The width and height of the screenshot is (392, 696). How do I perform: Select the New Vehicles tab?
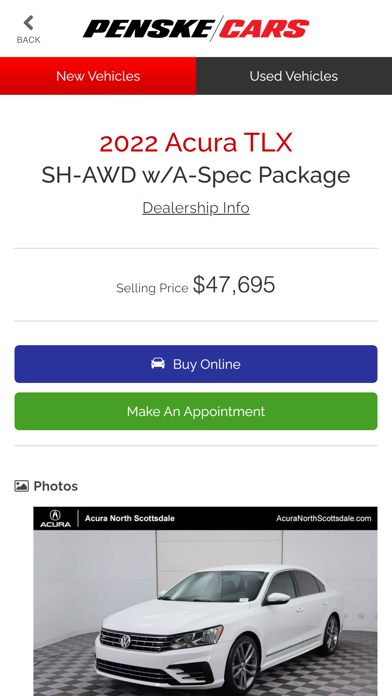98,76
